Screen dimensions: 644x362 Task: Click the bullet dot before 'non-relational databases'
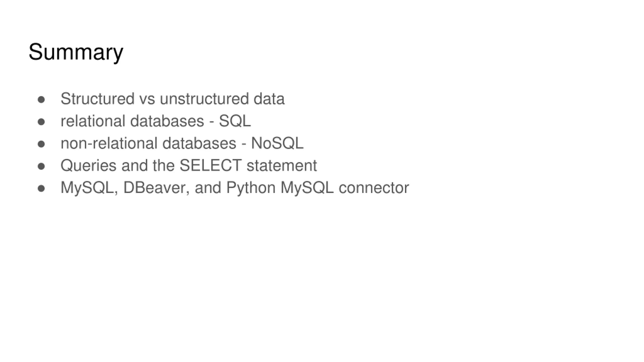(41, 144)
